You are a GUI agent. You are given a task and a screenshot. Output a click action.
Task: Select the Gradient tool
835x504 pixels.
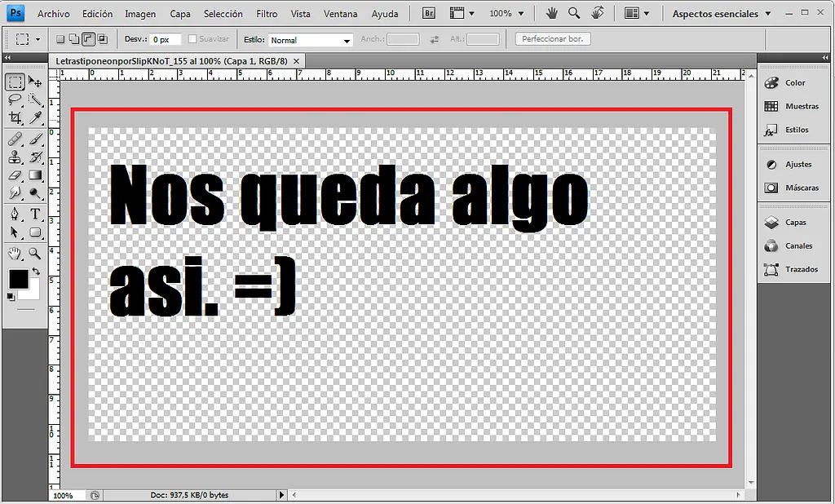[x=36, y=174]
